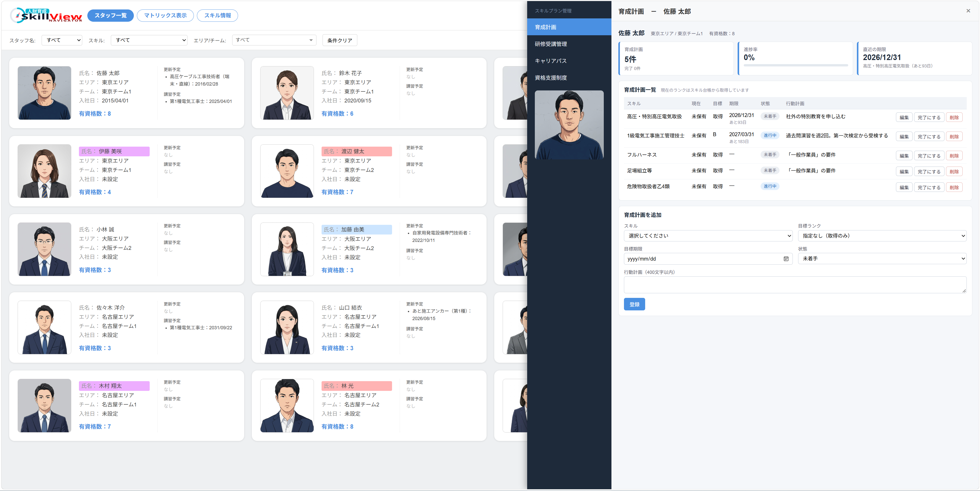980x491 pixels.
Task: Open the スキル selection dropdown in 育成計画を追加
Action: (708, 236)
